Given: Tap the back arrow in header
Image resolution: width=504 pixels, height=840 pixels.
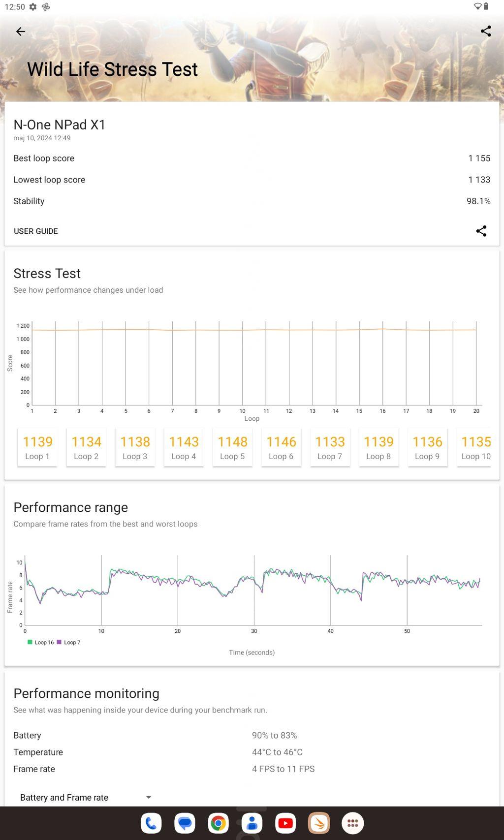Looking at the screenshot, I should 20,31.
